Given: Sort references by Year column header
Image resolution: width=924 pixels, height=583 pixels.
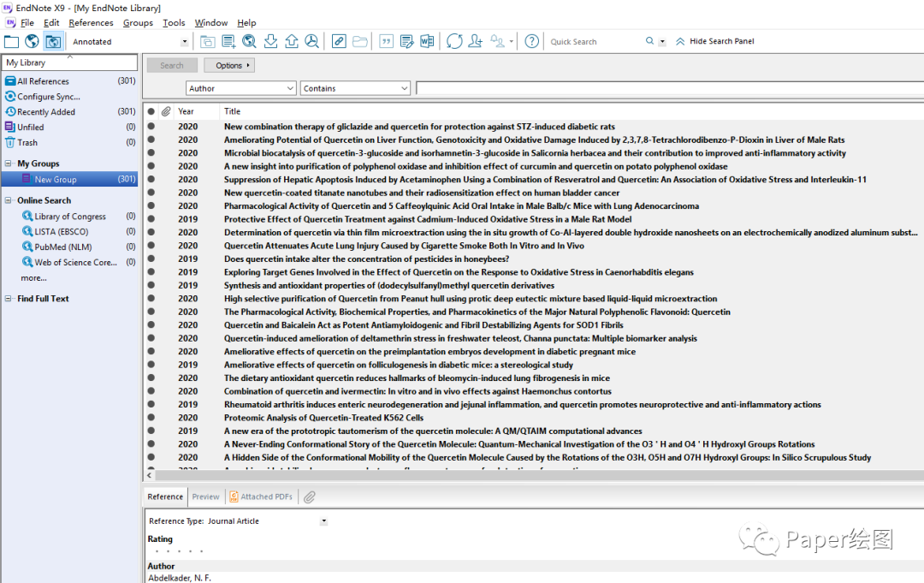Looking at the screenshot, I should 187,111.
